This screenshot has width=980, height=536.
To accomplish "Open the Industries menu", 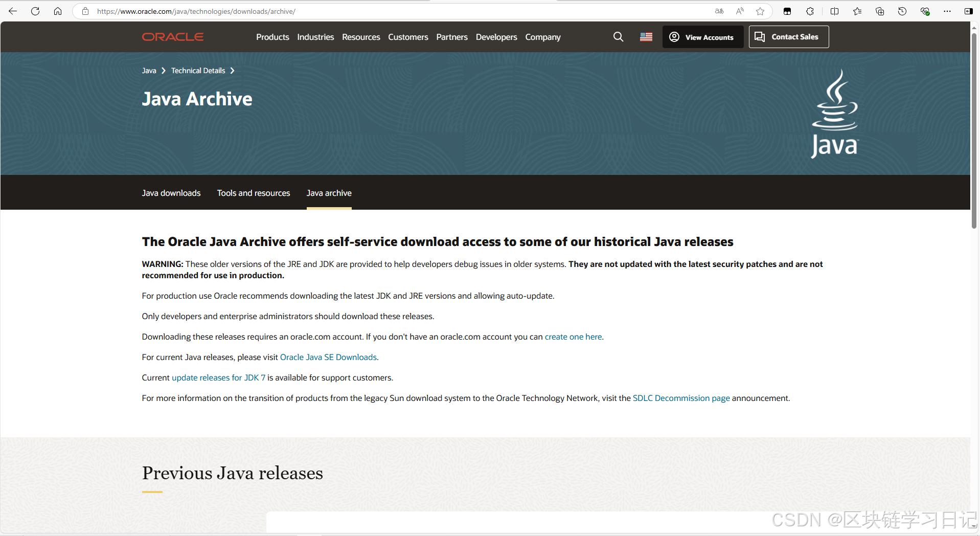I will (315, 37).
